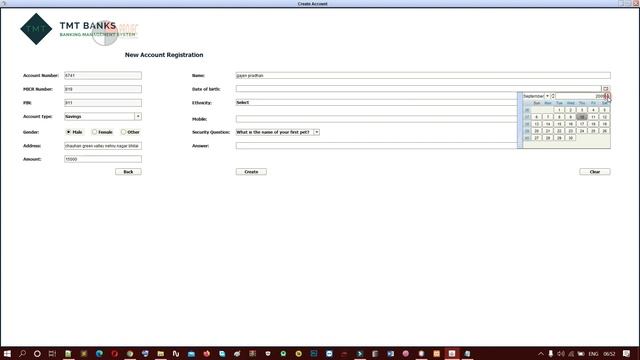Select the Male gender radio button

tap(69, 132)
